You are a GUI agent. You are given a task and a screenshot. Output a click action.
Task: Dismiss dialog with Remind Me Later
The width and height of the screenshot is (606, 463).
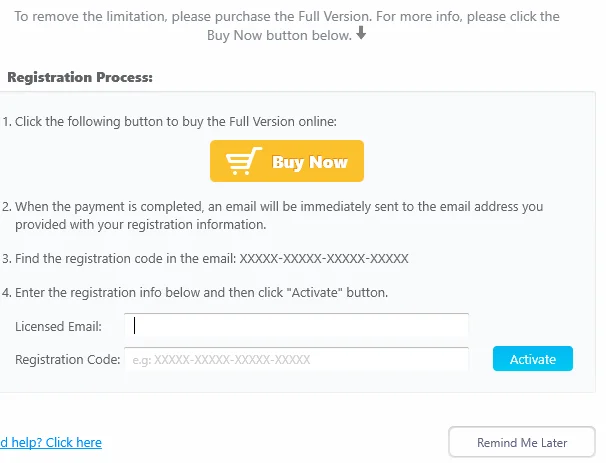tap(521, 442)
